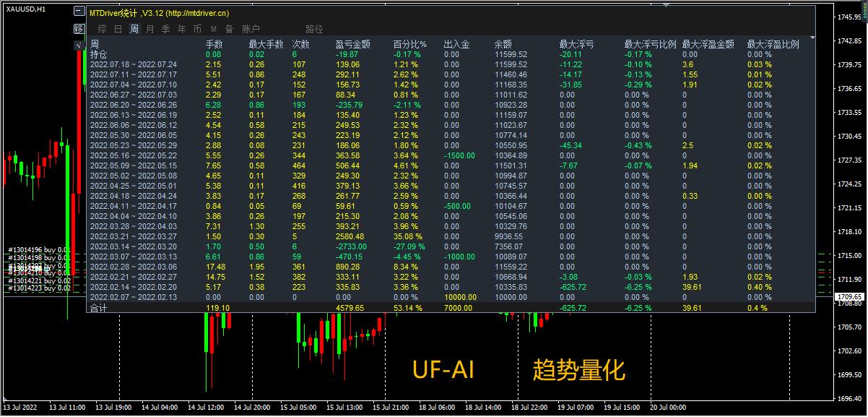Click the 1709.65 current price tag on axis

tap(850, 297)
